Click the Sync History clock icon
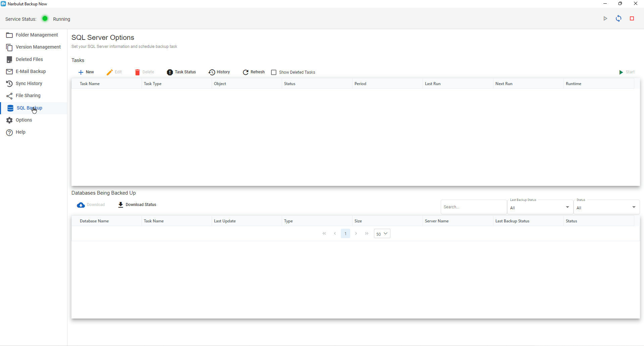Image resolution: width=644 pixels, height=346 pixels. click(9, 84)
